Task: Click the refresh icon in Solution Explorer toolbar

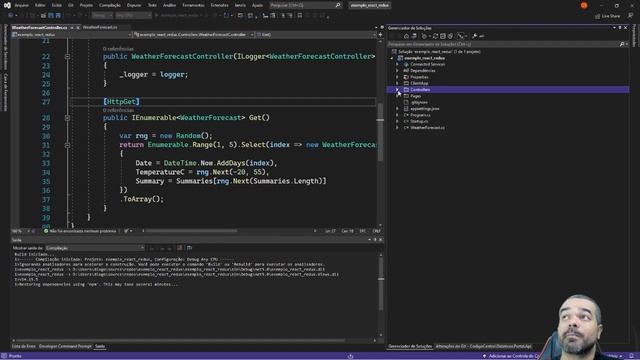Action: point(435,36)
